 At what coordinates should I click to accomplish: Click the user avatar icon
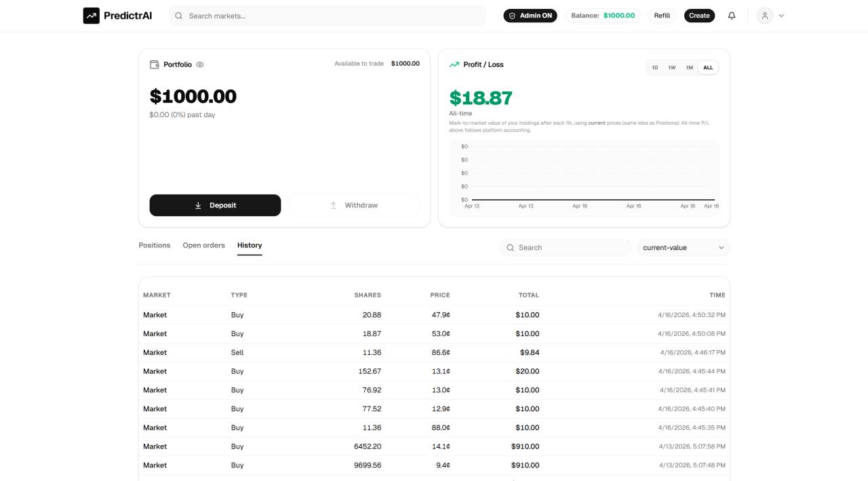765,16
